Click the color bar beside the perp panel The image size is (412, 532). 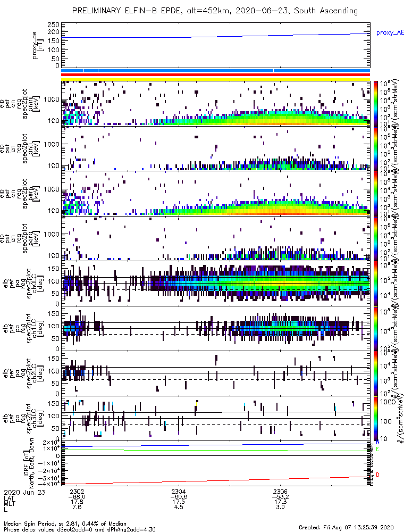click(x=376, y=194)
